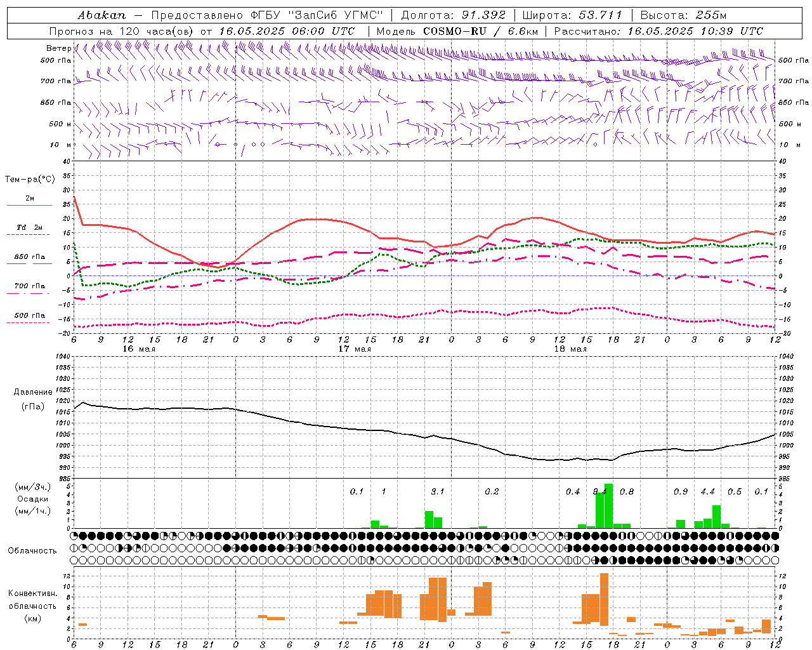The image size is (812, 650).
Task: Click the "Давление" pressure panel label
Action: click(x=33, y=392)
